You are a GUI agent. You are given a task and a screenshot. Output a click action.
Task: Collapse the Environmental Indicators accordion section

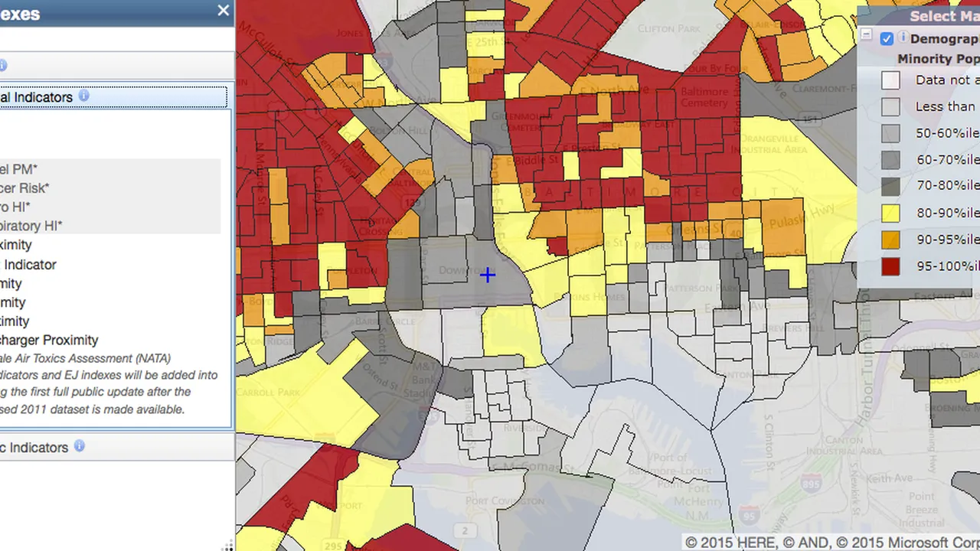37,97
